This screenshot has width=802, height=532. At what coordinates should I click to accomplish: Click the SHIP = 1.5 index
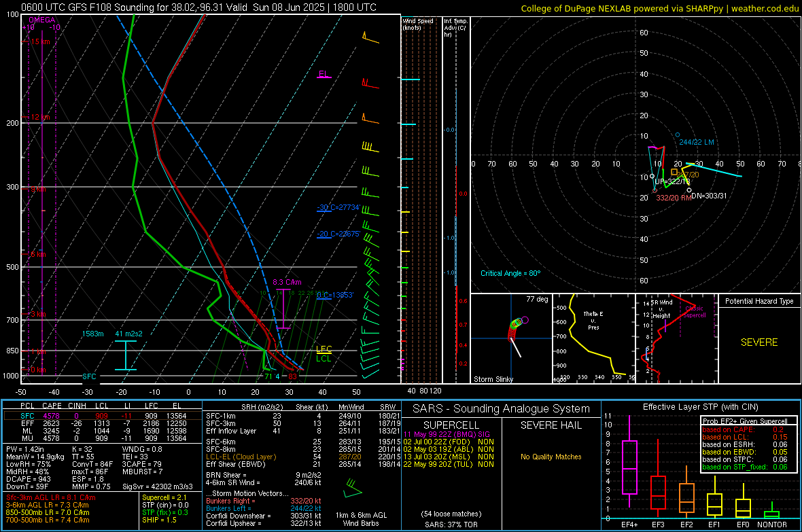(x=159, y=520)
